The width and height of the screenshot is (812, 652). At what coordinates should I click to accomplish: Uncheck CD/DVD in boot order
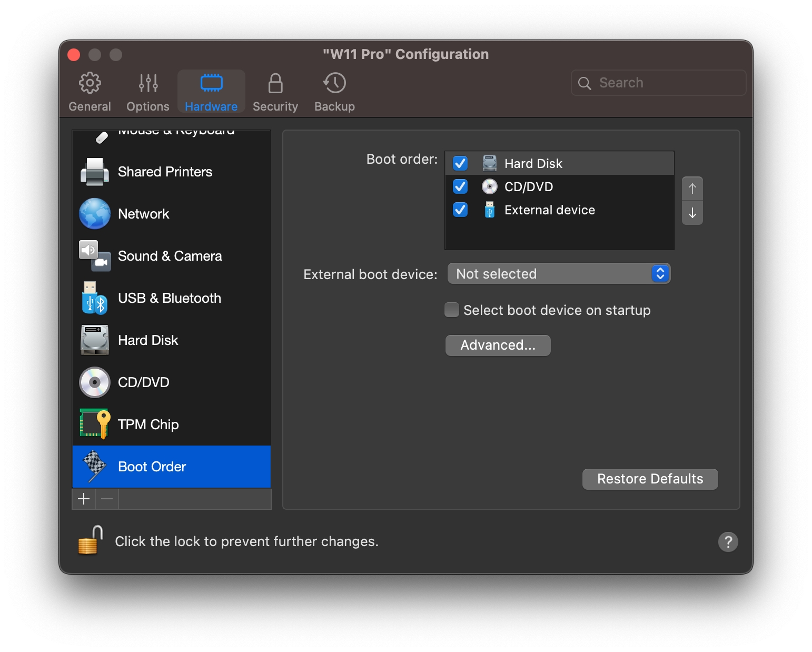pyautogui.click(x=460, y=186)
